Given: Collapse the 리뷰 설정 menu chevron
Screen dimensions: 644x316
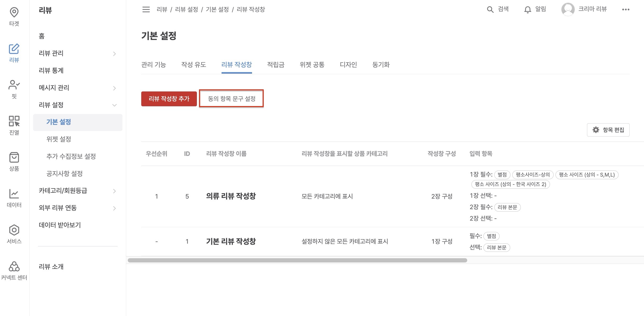Looking at the screenshot, I should click(114, 105).
